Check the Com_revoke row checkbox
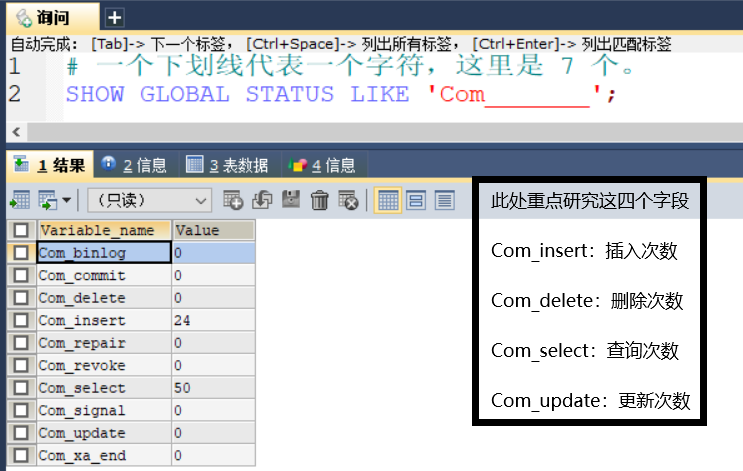The image size is (743, 471). pos(21,365)
